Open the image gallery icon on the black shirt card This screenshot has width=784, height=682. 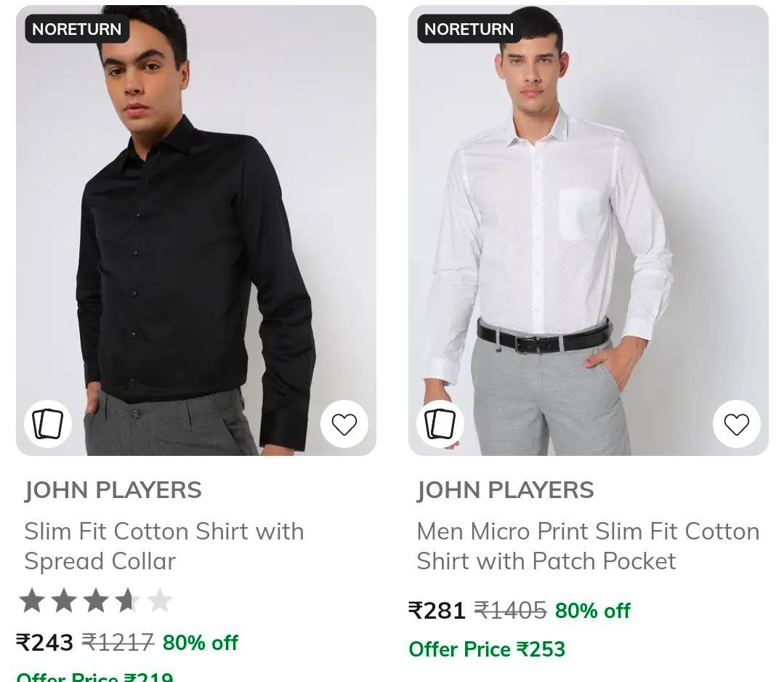[47, 423]
